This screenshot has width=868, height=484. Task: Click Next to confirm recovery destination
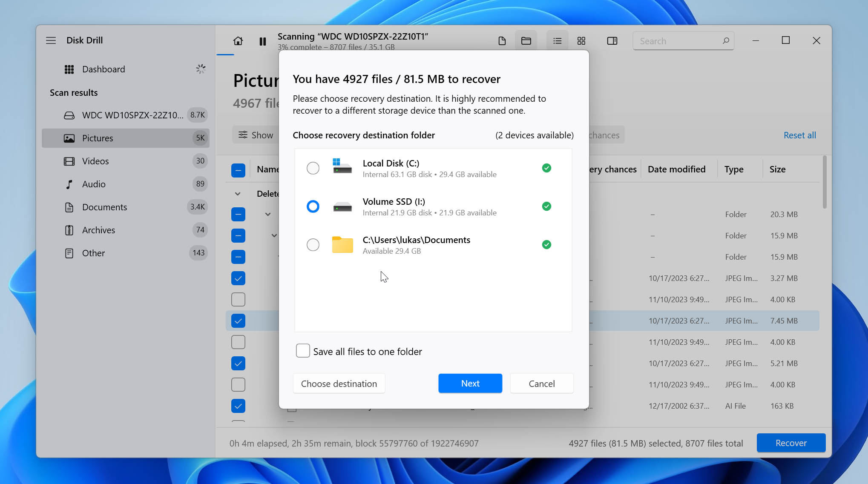coord(470,383)
